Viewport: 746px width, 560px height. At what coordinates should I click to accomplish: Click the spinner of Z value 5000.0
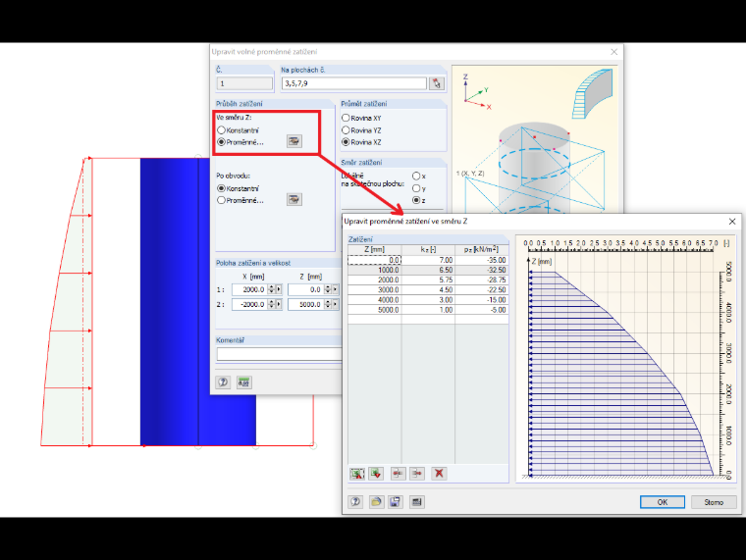[327, 304]
